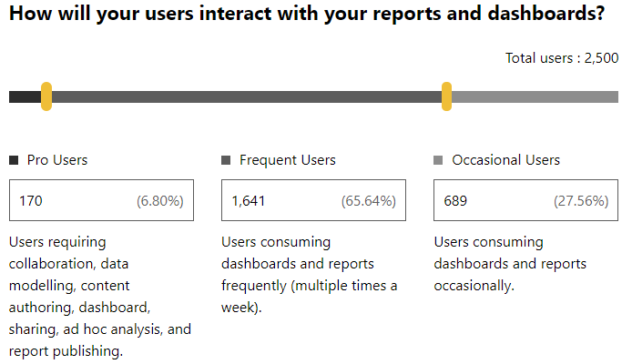Click the Occasional Users input field showing 689
The width and height of the screenshot is (622, 364).
(525, 200)
